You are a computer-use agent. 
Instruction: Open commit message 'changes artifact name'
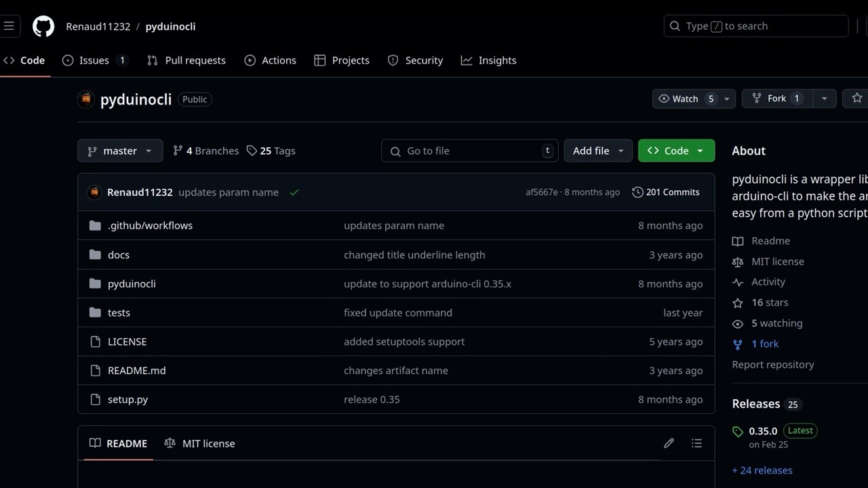(396, 371)
